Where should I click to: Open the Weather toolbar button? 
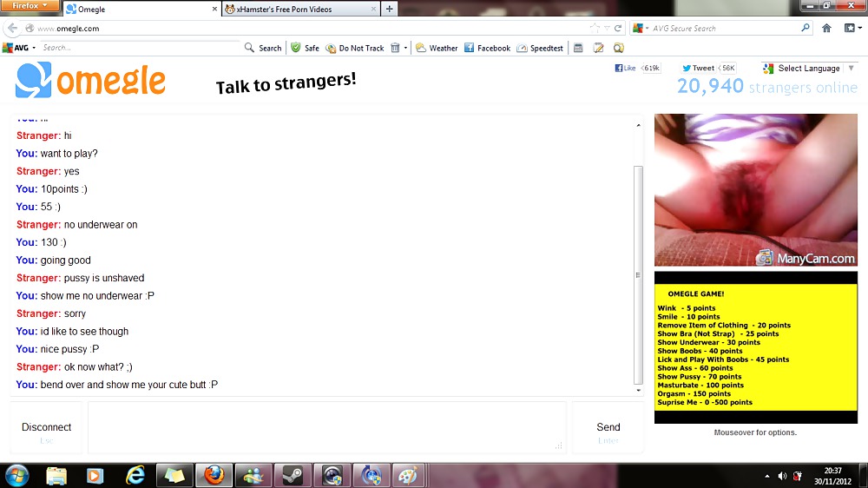(x=437, y=48)
